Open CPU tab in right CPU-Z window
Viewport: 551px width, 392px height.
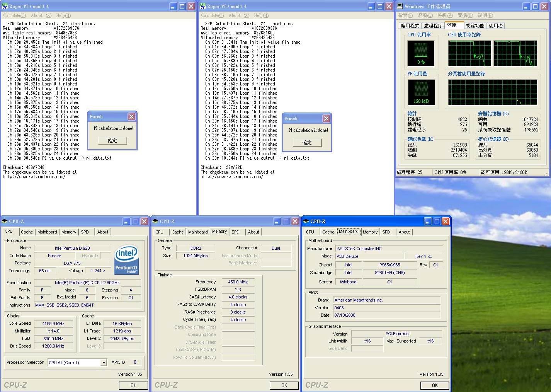point(310,232)
